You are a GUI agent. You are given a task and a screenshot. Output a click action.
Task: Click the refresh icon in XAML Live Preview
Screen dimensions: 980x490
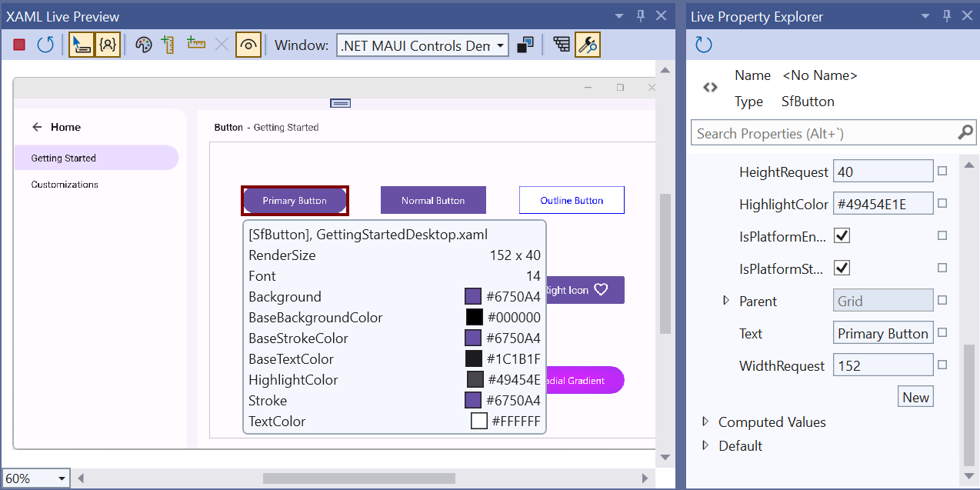pyautogui.click(x=45, y=45)
